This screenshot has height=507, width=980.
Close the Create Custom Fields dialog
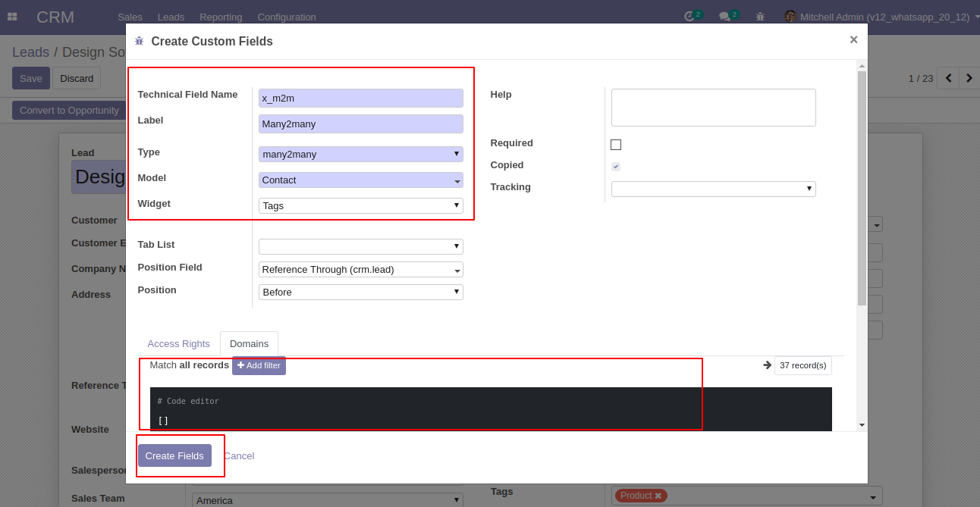[x=853, y=39]
